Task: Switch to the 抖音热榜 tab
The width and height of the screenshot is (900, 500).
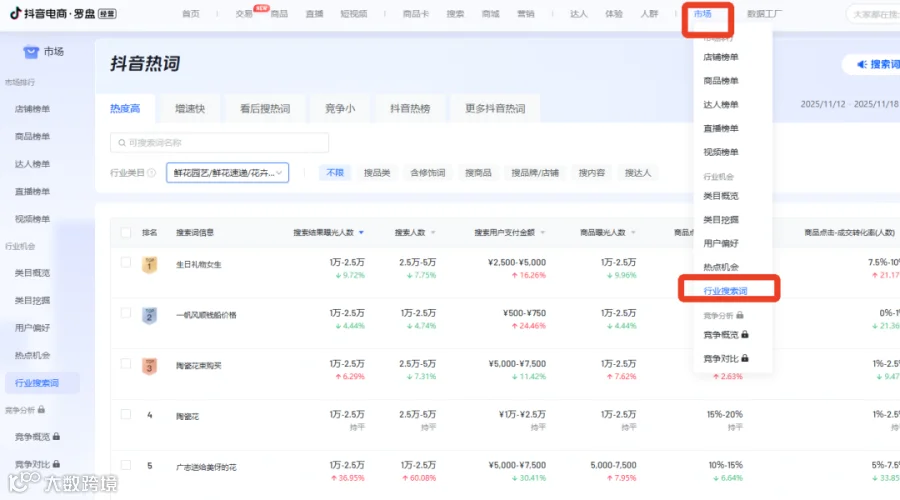Action: (x=410, y=108)
